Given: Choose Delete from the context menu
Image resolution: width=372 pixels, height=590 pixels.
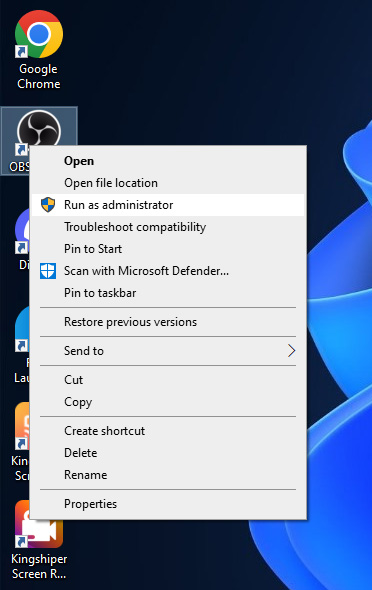Looking at the screenshot, I should point(168,453).
